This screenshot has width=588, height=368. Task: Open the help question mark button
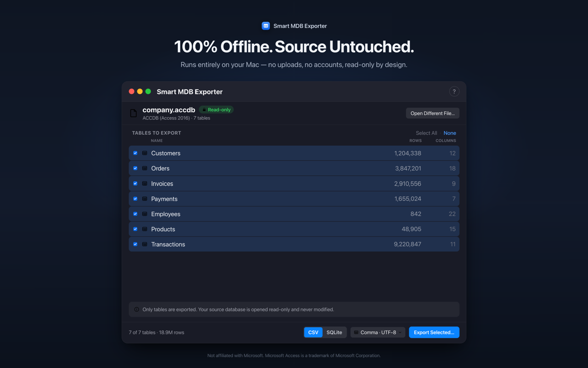coord(454,92)
